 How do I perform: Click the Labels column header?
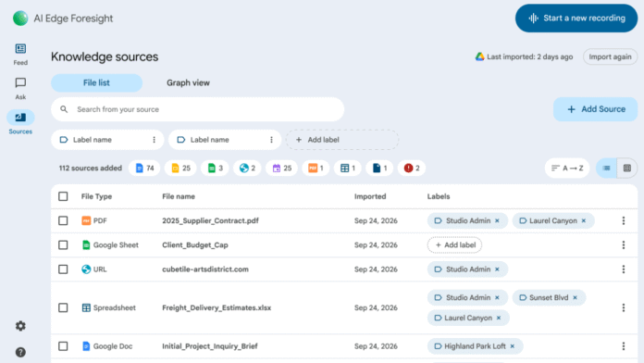pyautogui.click(x=439, y=196)
